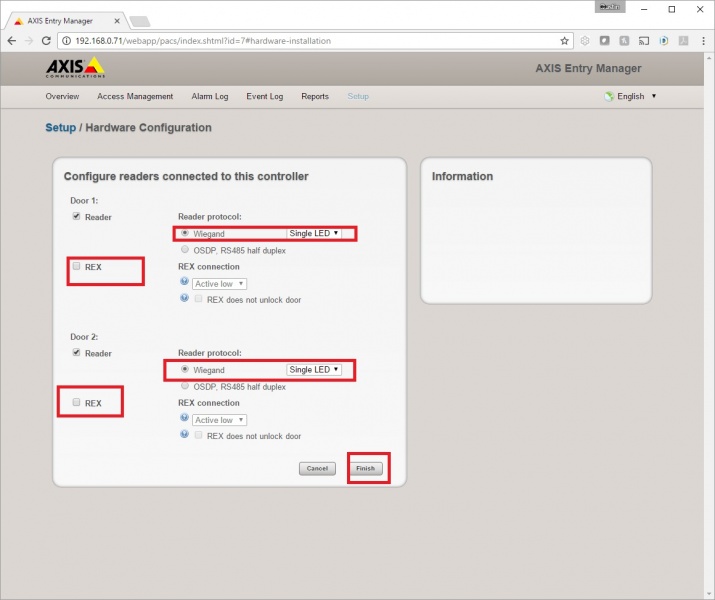Click the AXIS Communications logo
Screen dimensions: 715x600
tap(75, 67)
